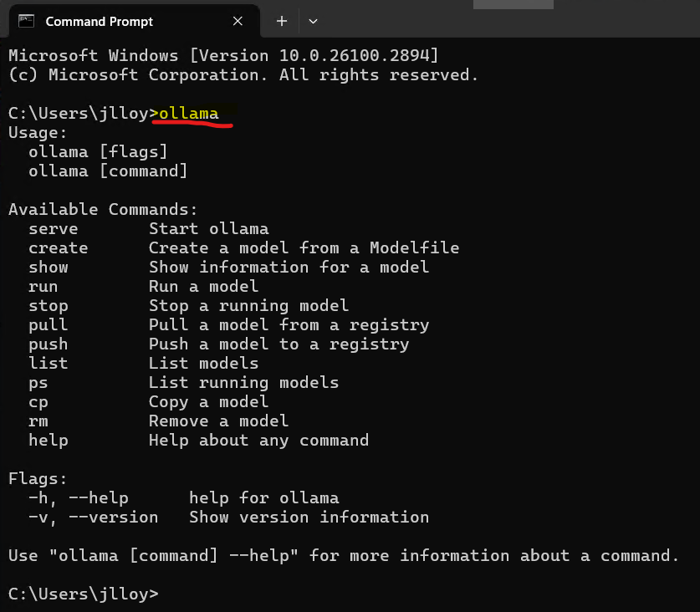Click the 'Run a model' description
This screenshot has height=612, width=700.
click(x=203, y=287)
